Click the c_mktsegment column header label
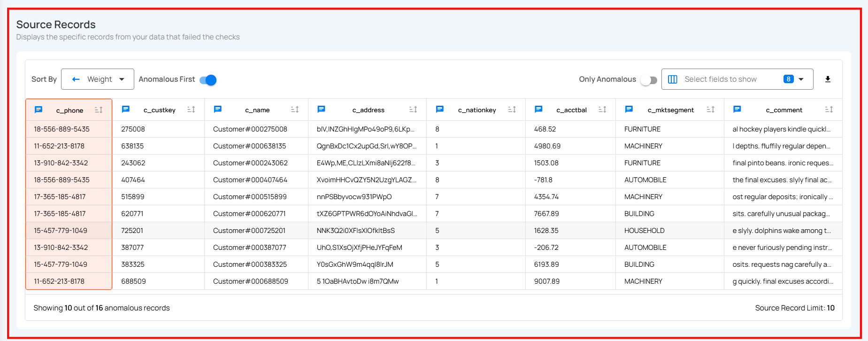The height and width of the screenshot is (341, 868). 670,110
